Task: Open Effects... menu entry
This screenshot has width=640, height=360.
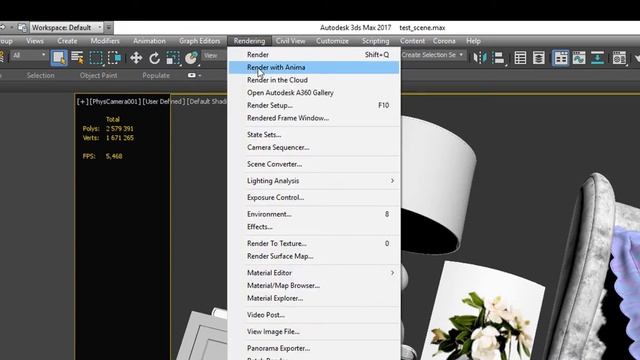Action: tap(314, 227)
